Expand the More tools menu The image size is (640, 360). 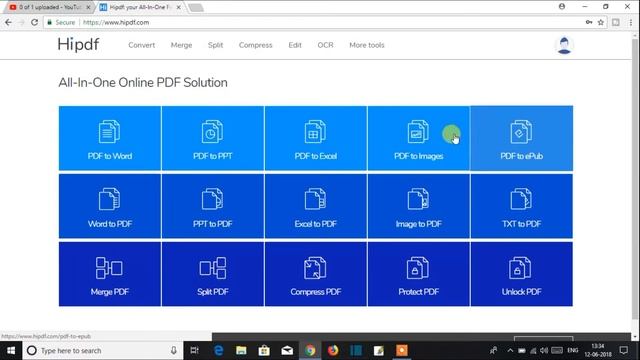367,45
